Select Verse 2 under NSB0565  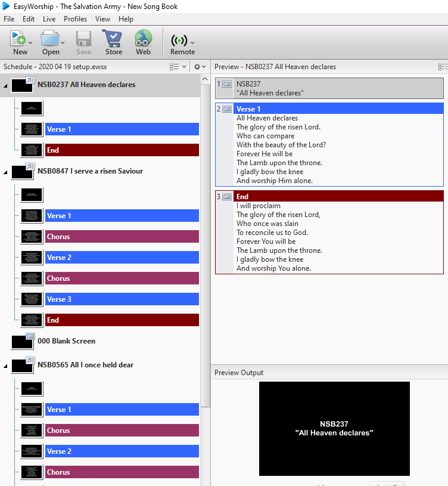(122, 451)
